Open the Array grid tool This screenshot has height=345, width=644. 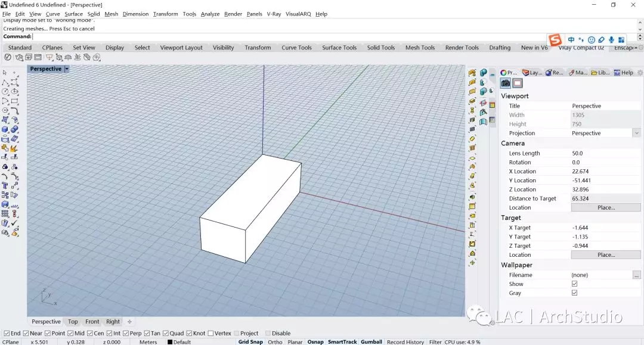(x=5, y=214)
